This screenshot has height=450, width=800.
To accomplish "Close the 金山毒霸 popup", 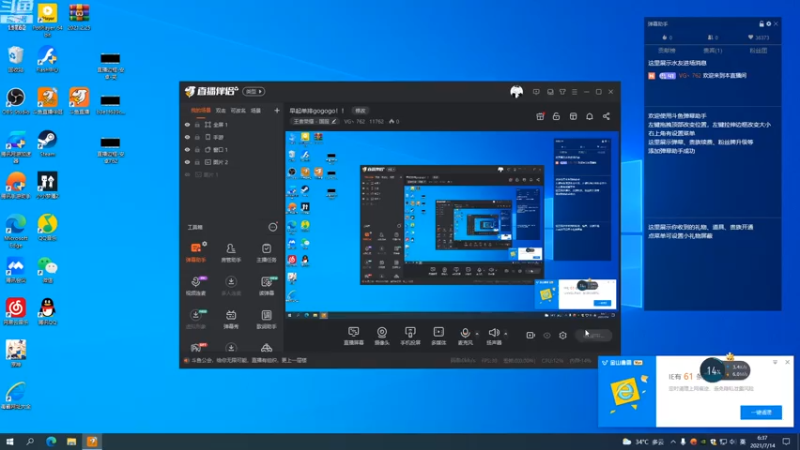I will click(787, 362).
